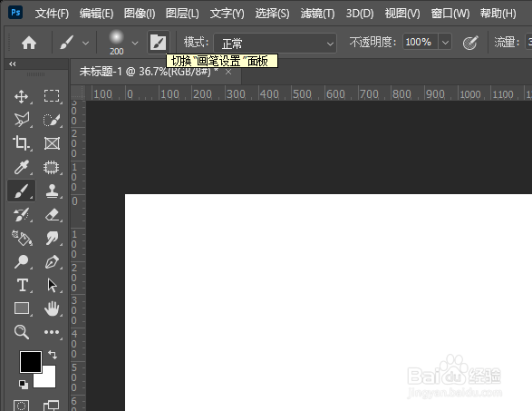The image size is (532, 411).
Task: Select the 未标题-1 document tab
Action: (x=149, y=72)
